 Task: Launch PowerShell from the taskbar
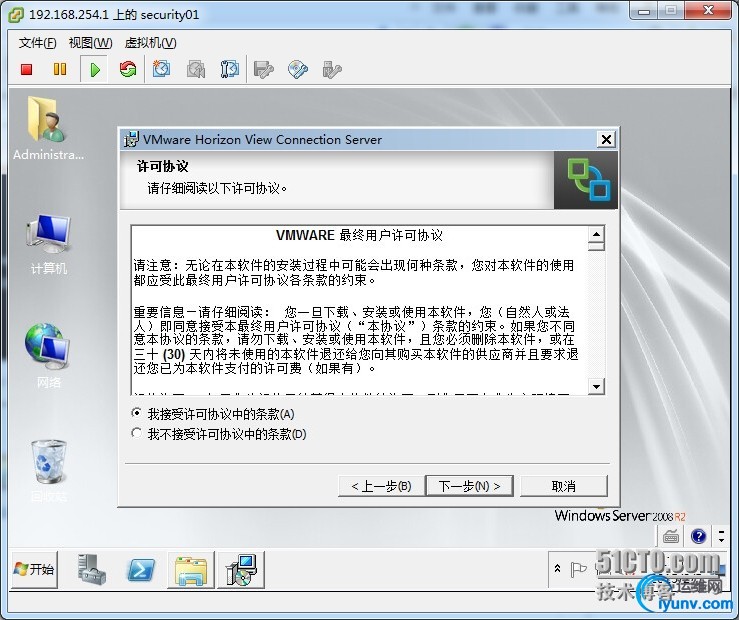141,570
